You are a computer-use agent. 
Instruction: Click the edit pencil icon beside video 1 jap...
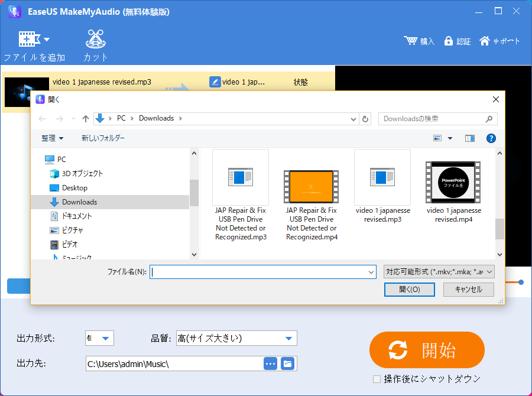[x=215, y=82]
